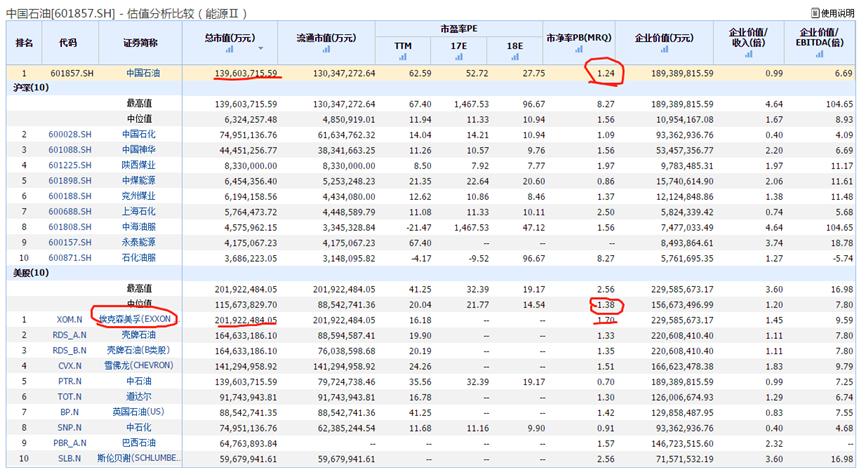Screen dimensions: 866x475
Task: Open US stock code RDS_A.N
Action: tap(69, 335)
